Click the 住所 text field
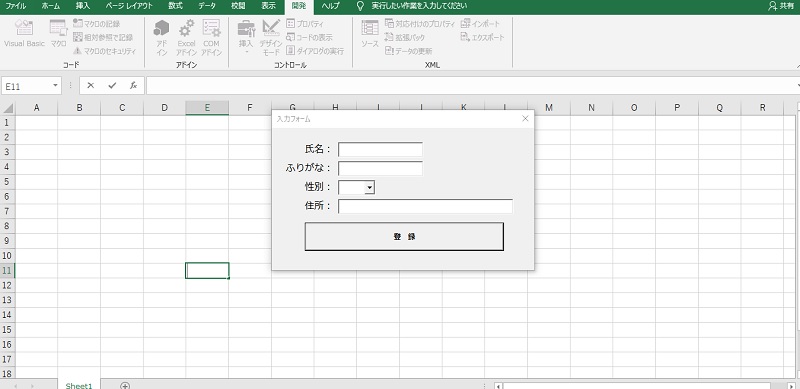The height and width of the screenshot is (389, 800). (425, 206)
